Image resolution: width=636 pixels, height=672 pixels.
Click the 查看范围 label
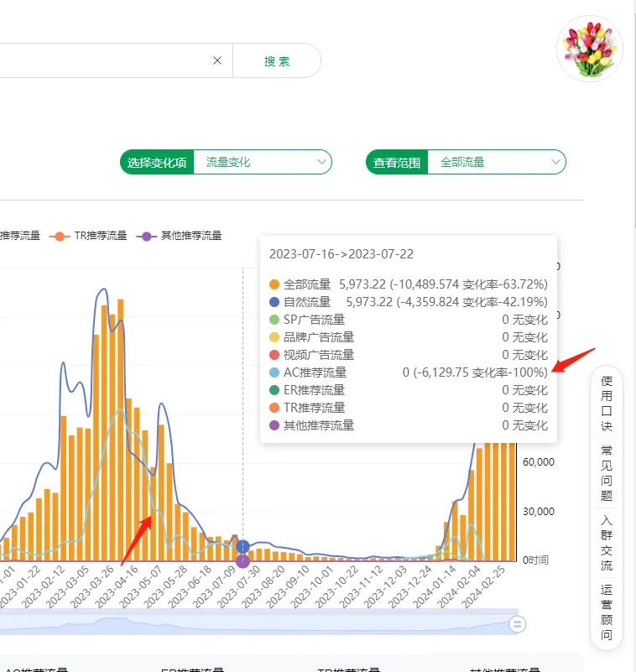pos(397,163)
